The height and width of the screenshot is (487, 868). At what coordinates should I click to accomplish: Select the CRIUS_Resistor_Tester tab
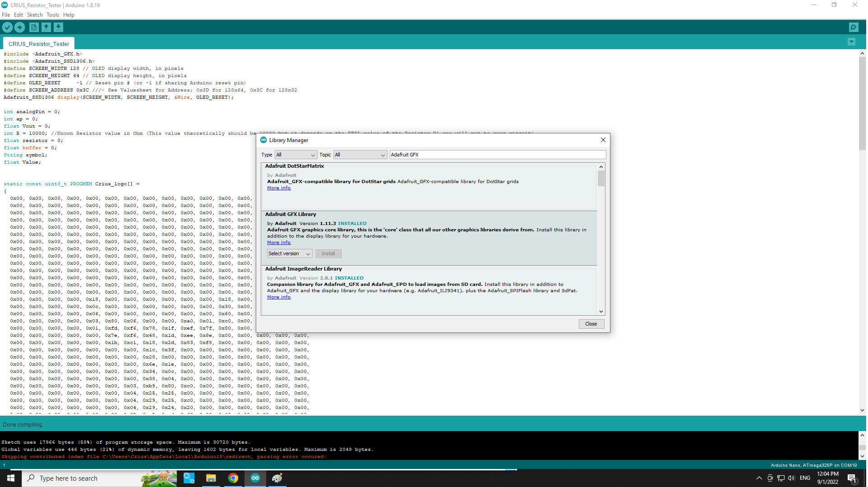pos(39,44)
